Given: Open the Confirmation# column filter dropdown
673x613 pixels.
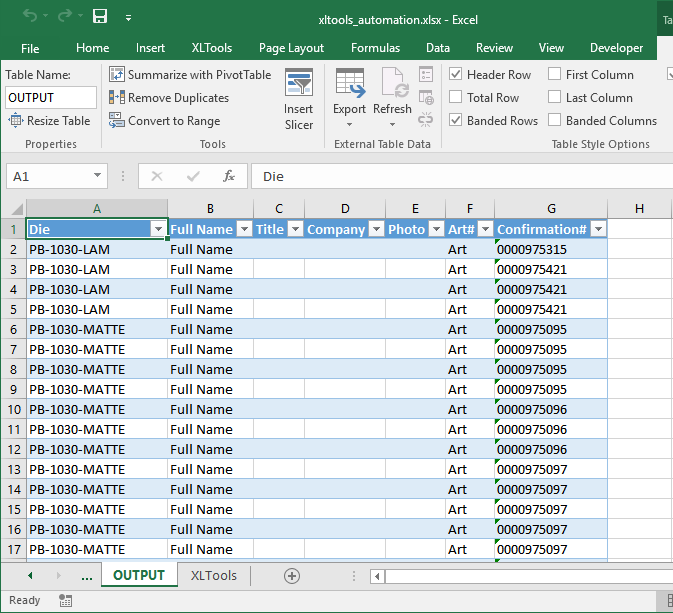Looking at the screenshot, I should [x=597, y=229].
